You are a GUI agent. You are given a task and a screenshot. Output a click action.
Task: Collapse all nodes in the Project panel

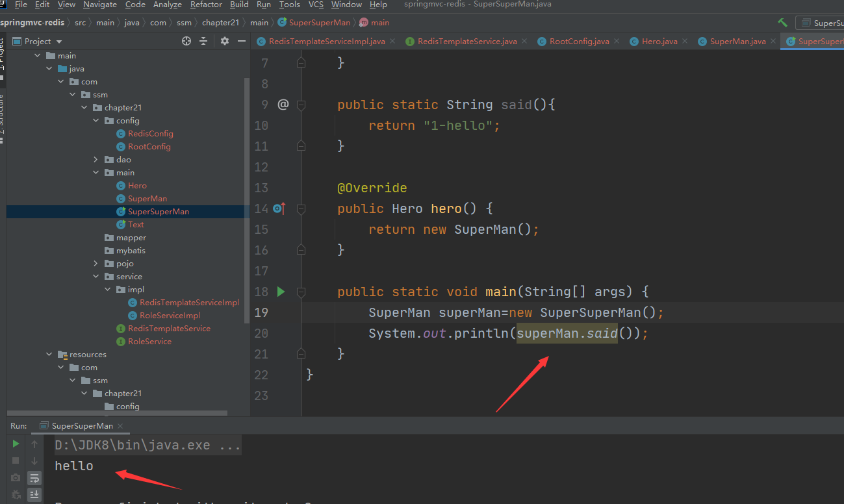coord(203,41)
